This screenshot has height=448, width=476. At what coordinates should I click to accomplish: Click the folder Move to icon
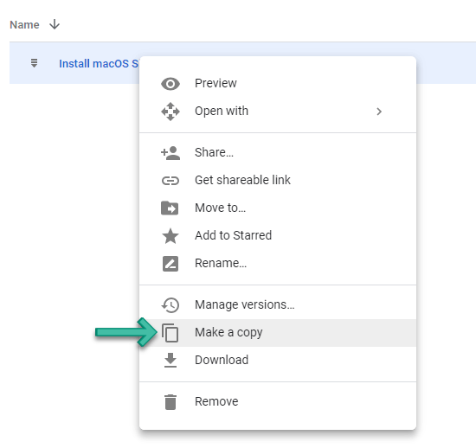click(170, 208)
